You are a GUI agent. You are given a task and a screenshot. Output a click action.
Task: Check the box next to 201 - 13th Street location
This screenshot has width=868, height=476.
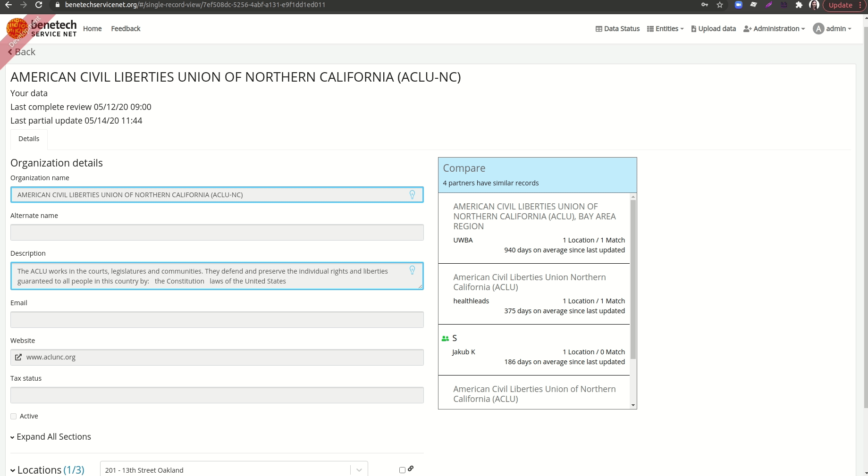[402, 470]
